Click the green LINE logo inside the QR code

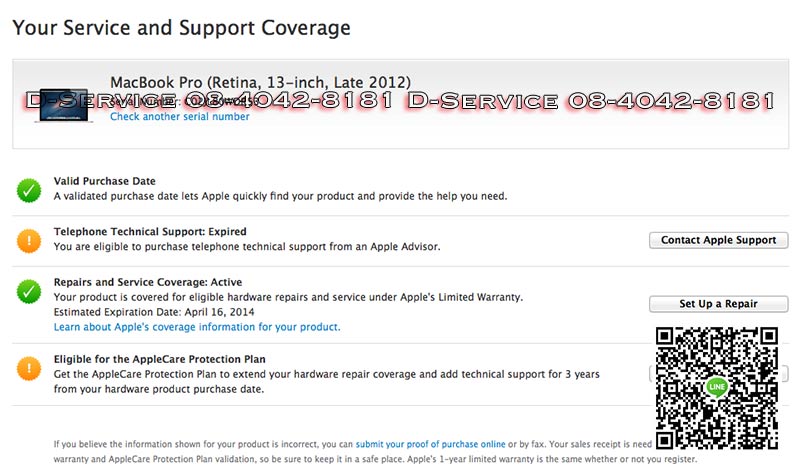tap(716, 386)
